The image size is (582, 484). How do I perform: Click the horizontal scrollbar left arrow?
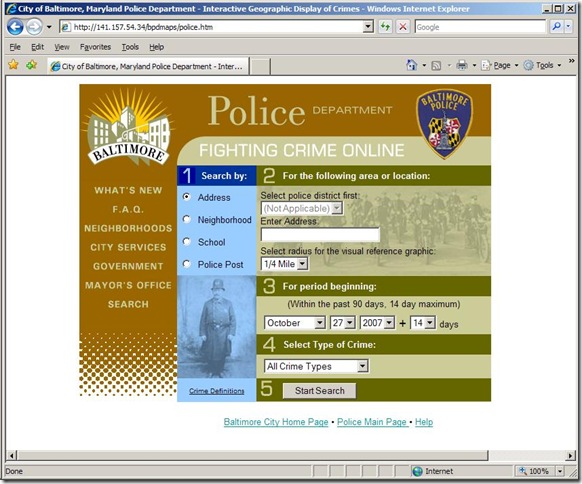click(12, 455)
